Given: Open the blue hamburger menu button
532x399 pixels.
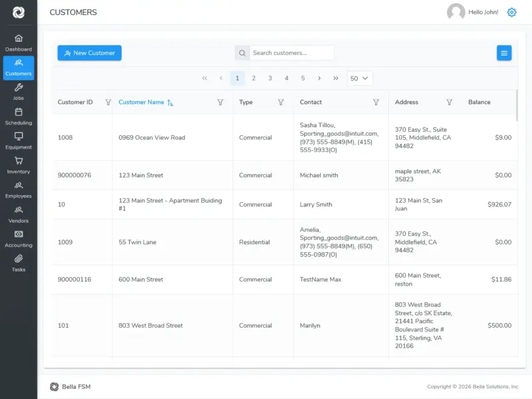Looking at the screenshot, I should 504,53.
